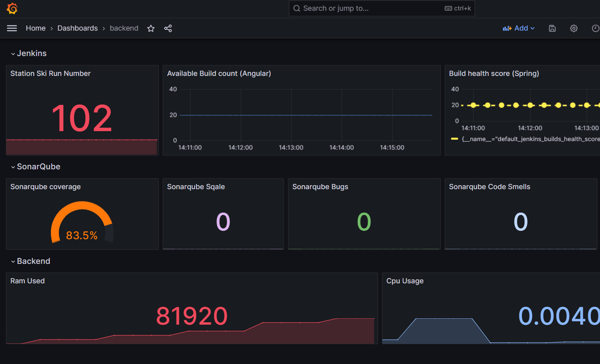Click the 14:12:00 label in Spring health chart
This screenshot has width=600, height=364.
tap(530, 128)
